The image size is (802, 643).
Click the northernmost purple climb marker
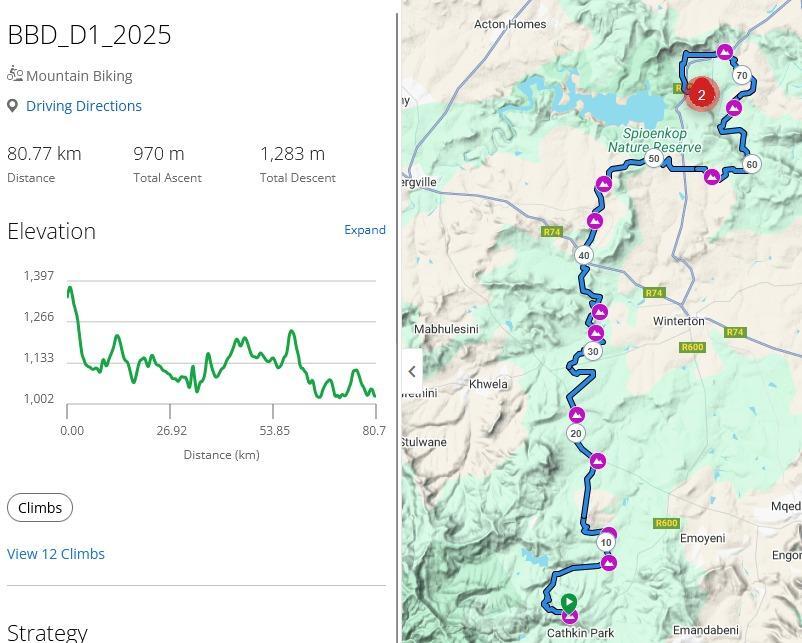(725, 52)
